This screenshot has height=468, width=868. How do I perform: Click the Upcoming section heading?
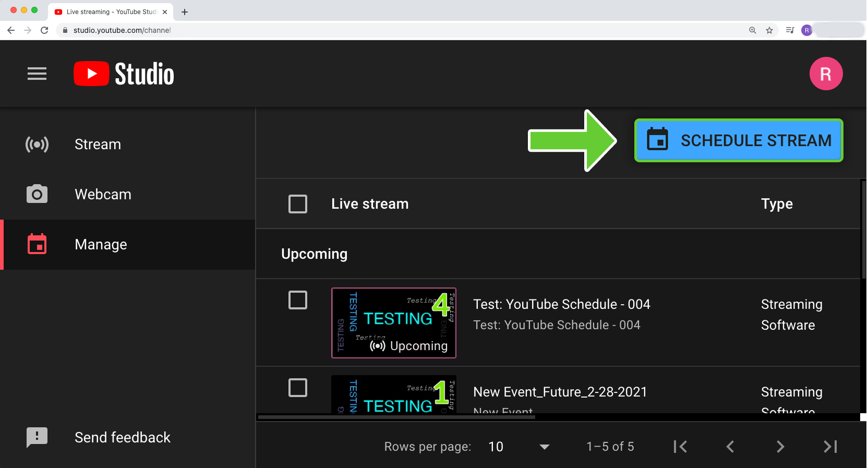click(314, 254)
